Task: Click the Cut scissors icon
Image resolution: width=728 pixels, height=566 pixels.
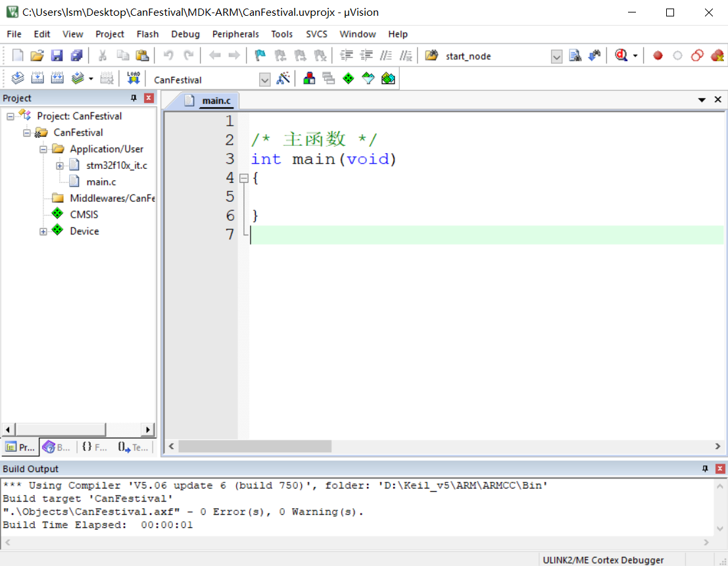Action: click(x=103, y=56)
